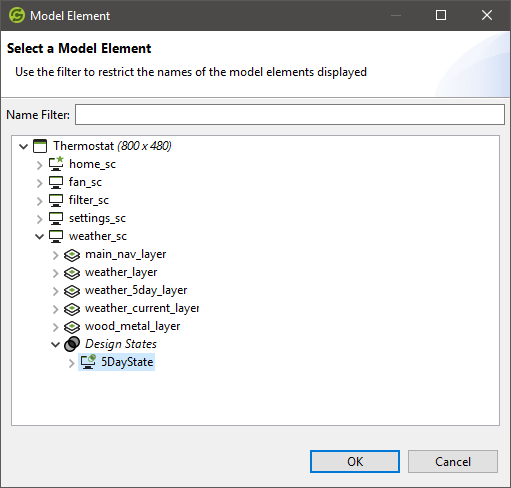Focus the Name Filter text field

(x=290, y=115)
